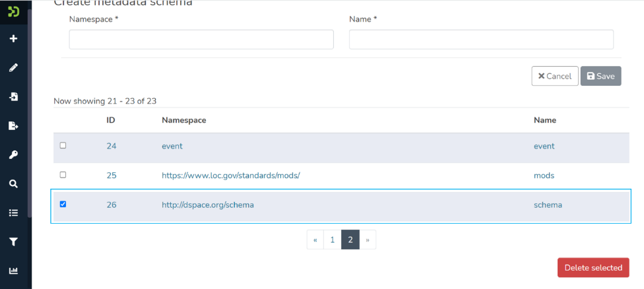Uncheck the checkbox for schema row 26
The image size is (644, 289).
click(x=63, y=205)
